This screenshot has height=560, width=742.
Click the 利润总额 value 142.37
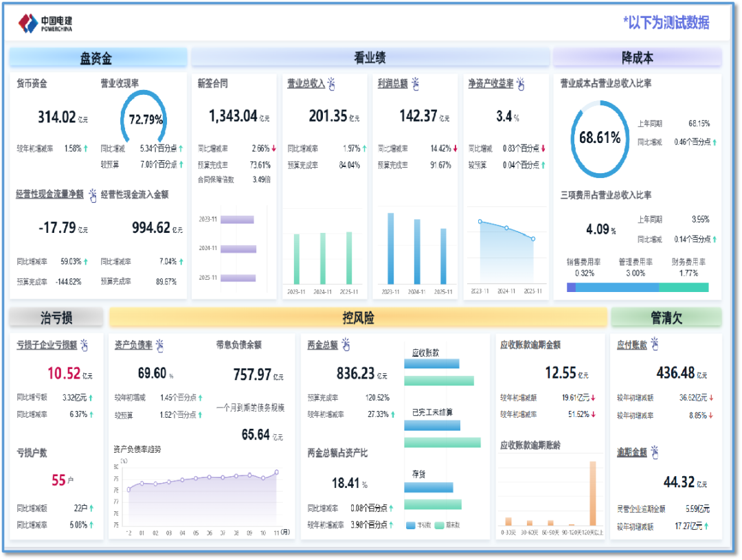point(418,116)
